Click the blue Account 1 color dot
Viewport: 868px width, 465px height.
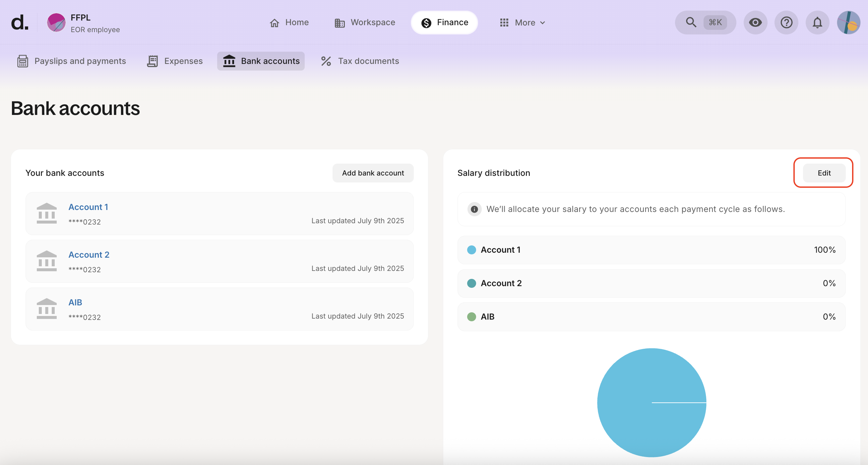pyautogui.click(x=471, y=250)
